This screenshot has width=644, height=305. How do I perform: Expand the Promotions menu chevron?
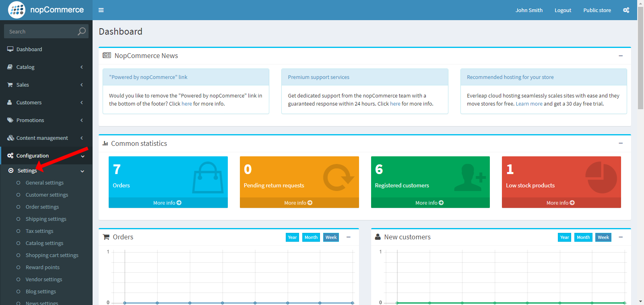click(x=82, y=120)
